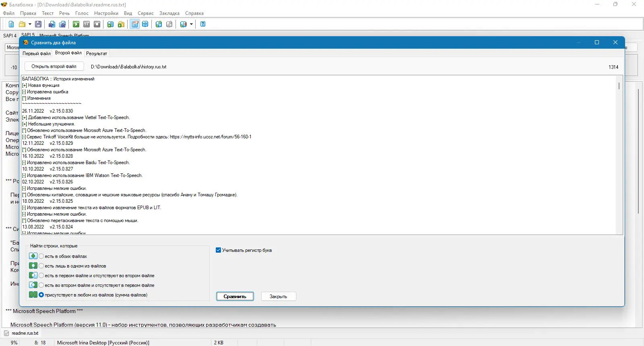This screenshot has height=346, width=644.
Task: Open the Вид menu
Action: (128, 13)
